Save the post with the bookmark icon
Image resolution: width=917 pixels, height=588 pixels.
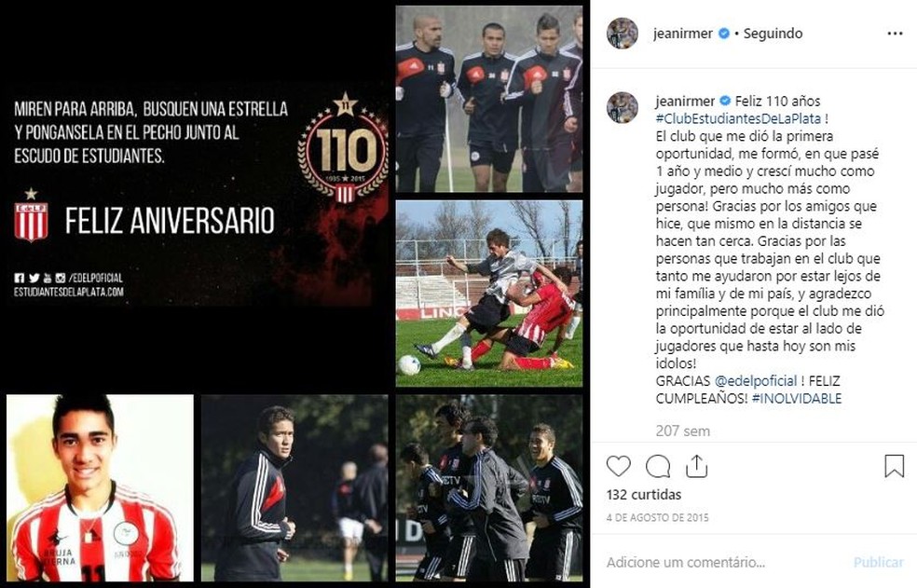[x=895, y=466]
